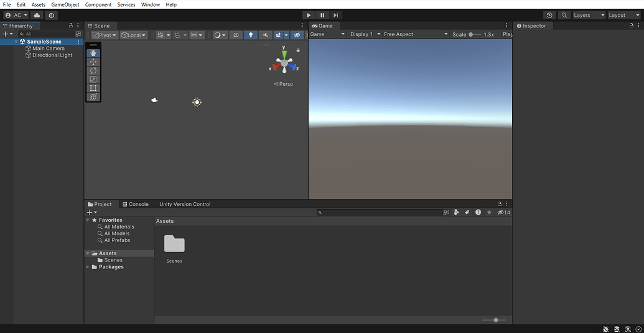Select the Scale tool
Screen dimensions: 644x333
[93, 80]
